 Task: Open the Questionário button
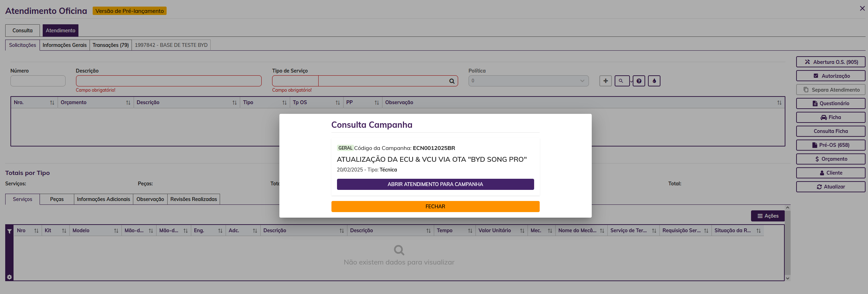click(831, 103)
